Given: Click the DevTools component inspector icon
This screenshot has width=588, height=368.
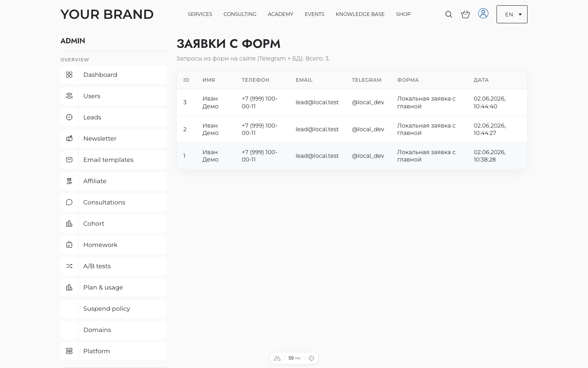Looking at the screenshot, I should coord(311,358).
